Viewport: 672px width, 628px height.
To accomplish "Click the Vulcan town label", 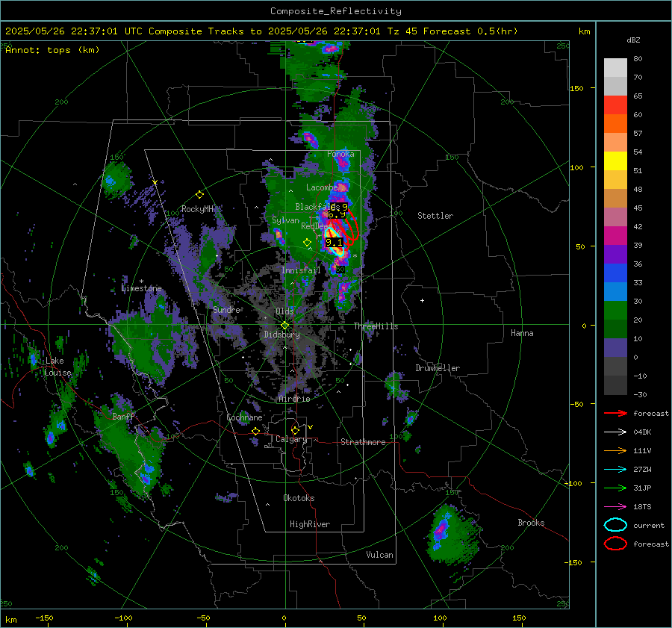I will point(380,555).
